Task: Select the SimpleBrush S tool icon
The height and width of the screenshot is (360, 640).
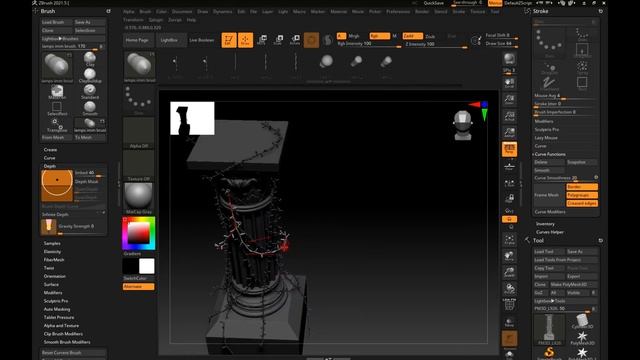Action: click(x=549, y=353)
